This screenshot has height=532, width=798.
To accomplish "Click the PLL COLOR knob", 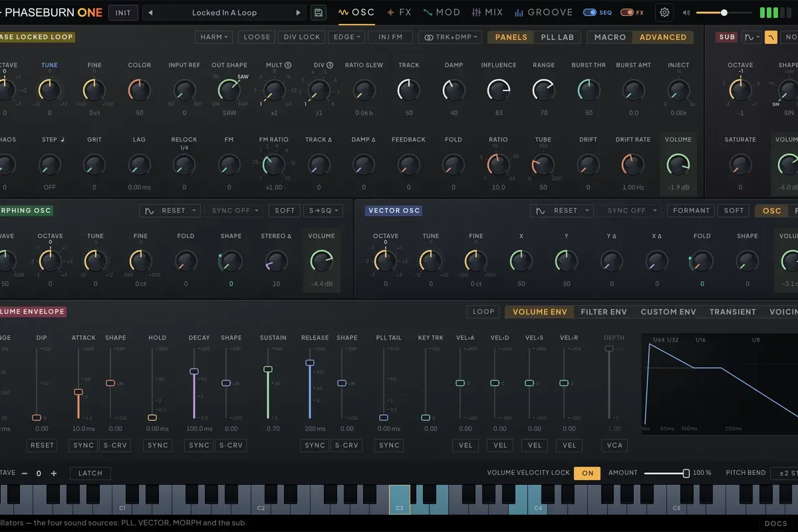I will coord(140,89).
